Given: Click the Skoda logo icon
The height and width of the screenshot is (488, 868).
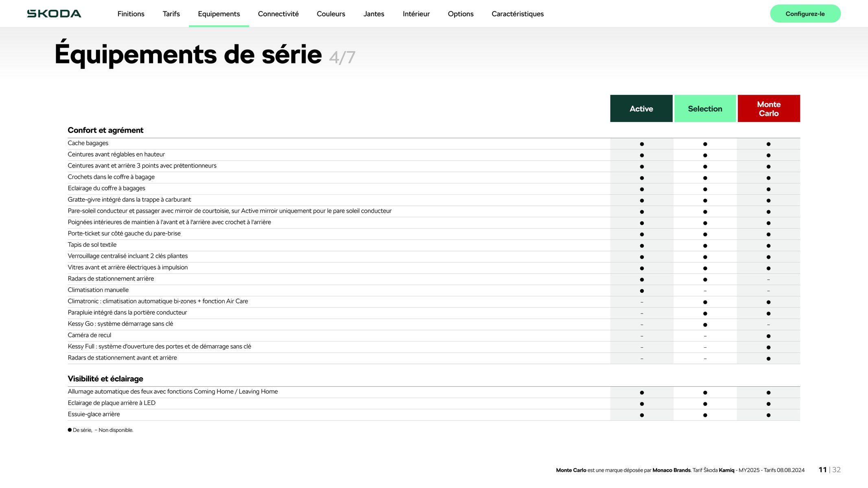Looking at the screenshot, I should click(54, 13).
